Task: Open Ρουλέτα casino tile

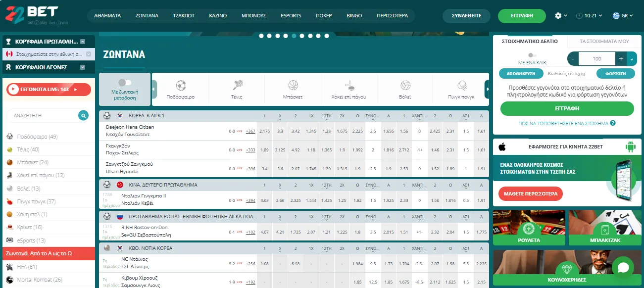Action: click(529, 228)
